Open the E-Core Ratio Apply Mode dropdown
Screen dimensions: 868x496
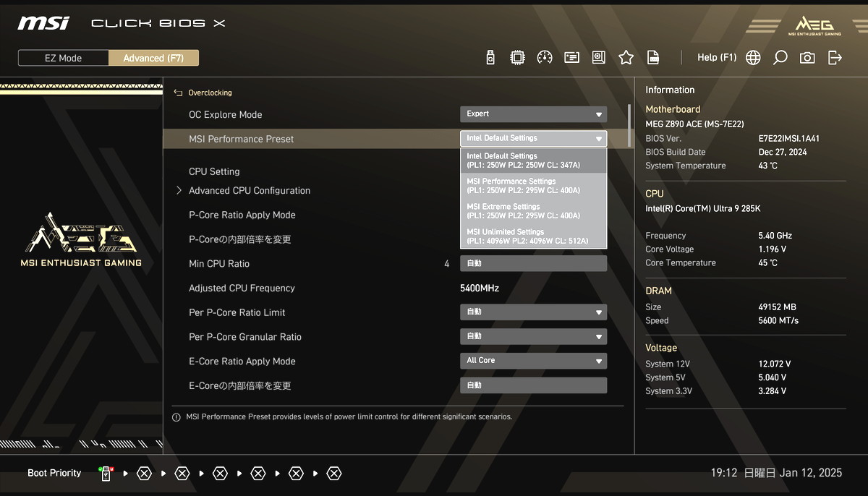533,361
